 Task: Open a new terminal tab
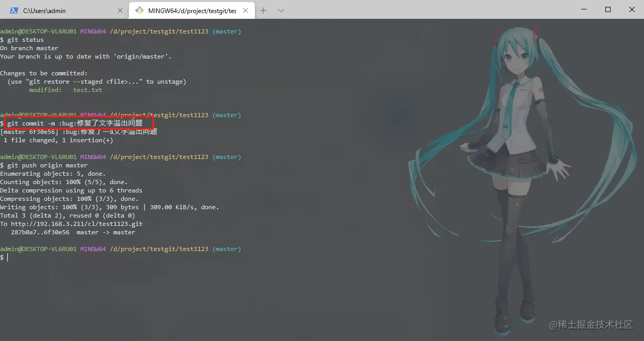point(263,10)
